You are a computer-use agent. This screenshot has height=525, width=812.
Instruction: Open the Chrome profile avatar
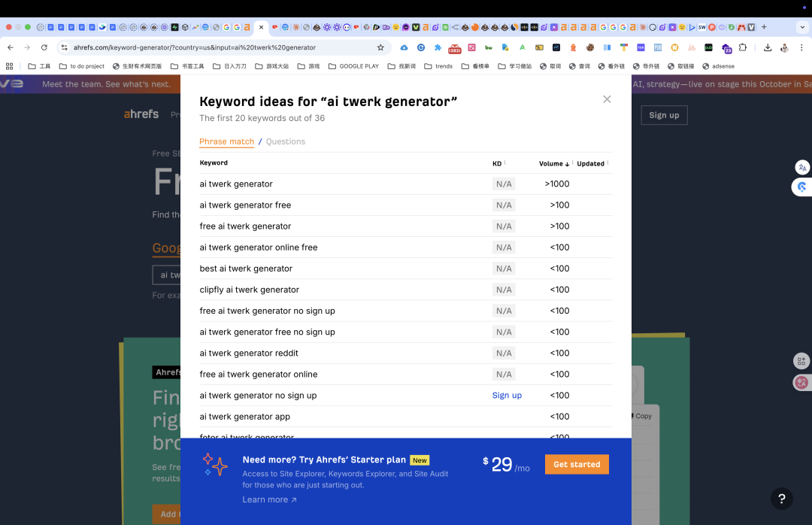pyautogui.click(x=784, y=47)
